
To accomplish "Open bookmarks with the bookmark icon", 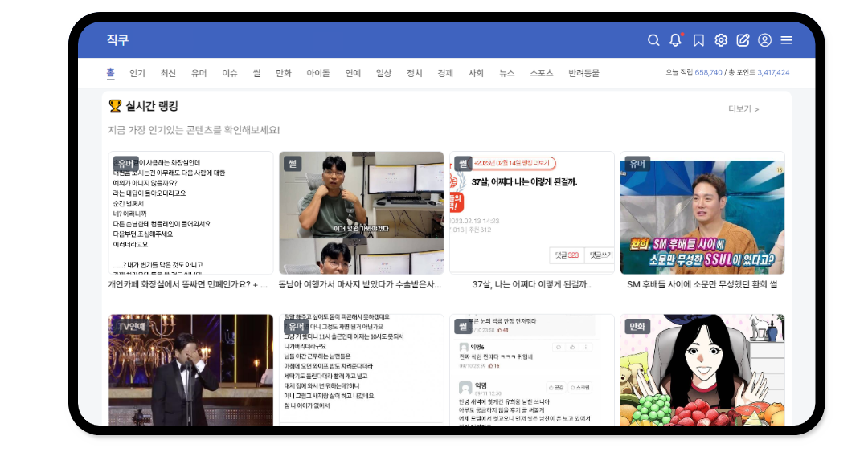I will tap(698, 40).
